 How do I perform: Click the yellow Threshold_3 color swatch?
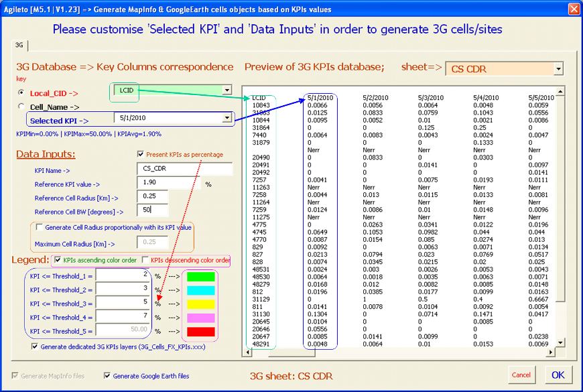201,303
